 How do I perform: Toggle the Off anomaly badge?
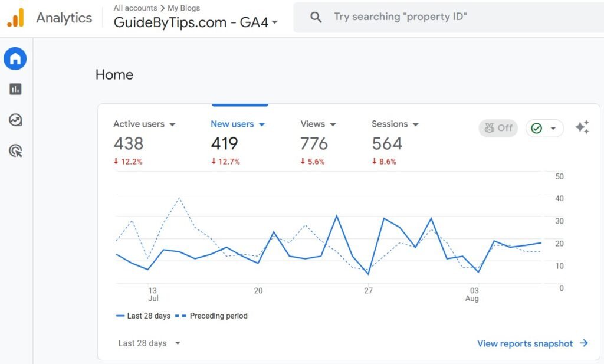pyautogui.click(x=498, y=128)
